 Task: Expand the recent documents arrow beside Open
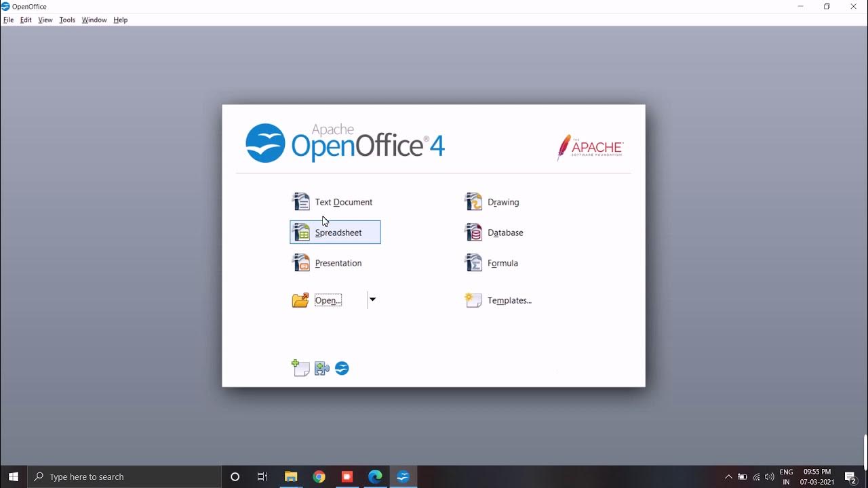372,300
